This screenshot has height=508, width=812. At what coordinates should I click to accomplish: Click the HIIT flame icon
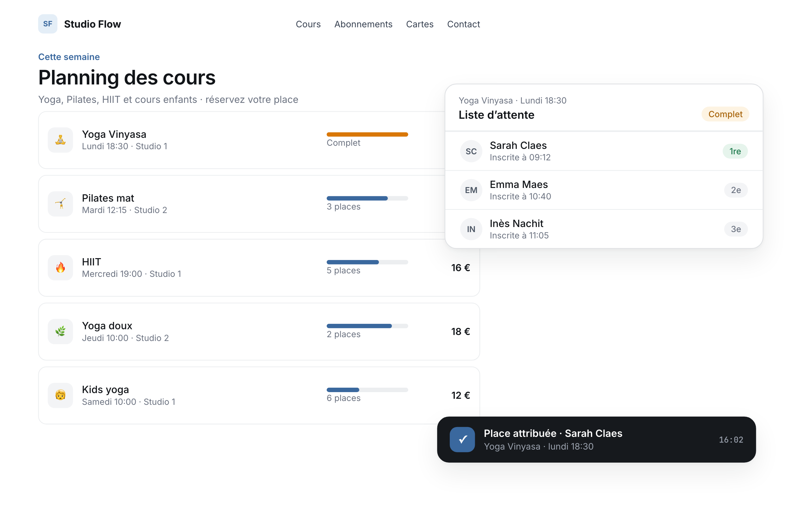pos(60,267)
